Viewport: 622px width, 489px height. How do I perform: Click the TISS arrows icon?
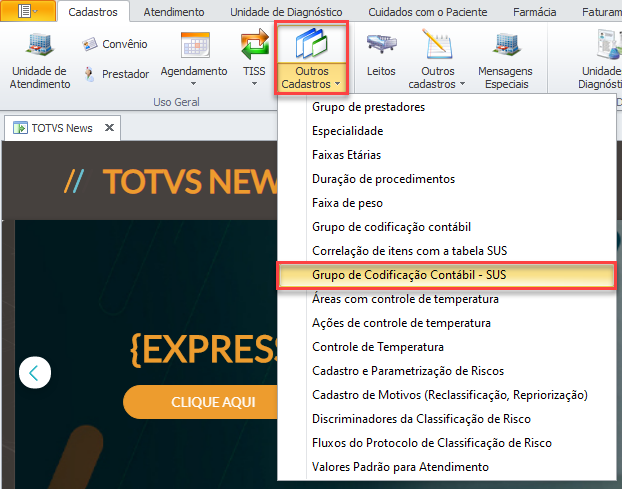coord(254,44)
